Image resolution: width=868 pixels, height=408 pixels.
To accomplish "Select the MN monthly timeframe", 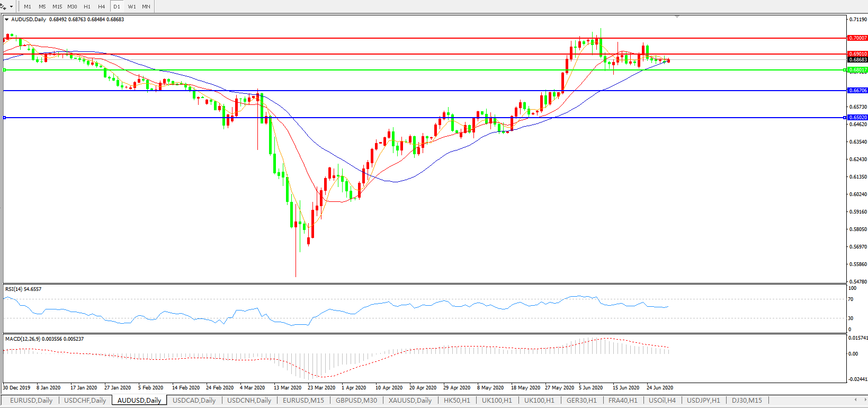I will pos(146,7).
